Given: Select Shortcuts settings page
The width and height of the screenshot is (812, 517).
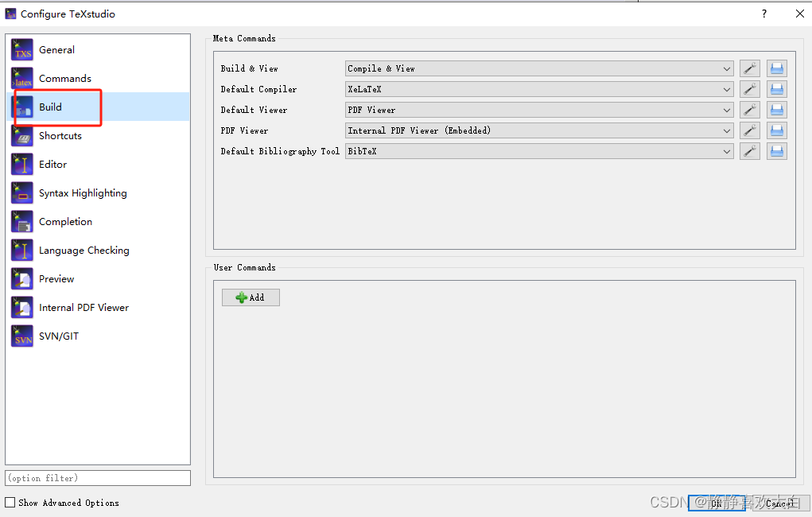Looking at the screenshot, I should pyautogui.click(x=98, y=136).
